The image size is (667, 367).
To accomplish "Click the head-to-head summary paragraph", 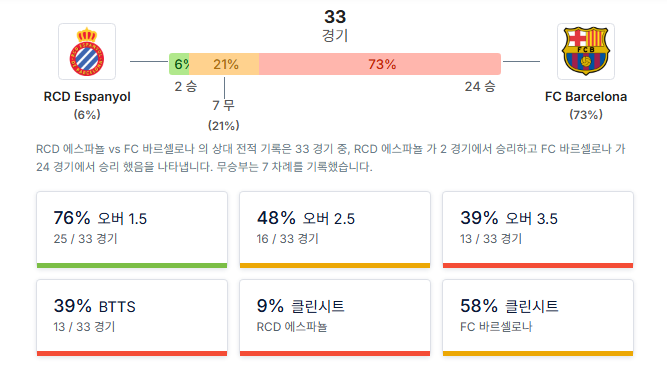I will (331, 158).
